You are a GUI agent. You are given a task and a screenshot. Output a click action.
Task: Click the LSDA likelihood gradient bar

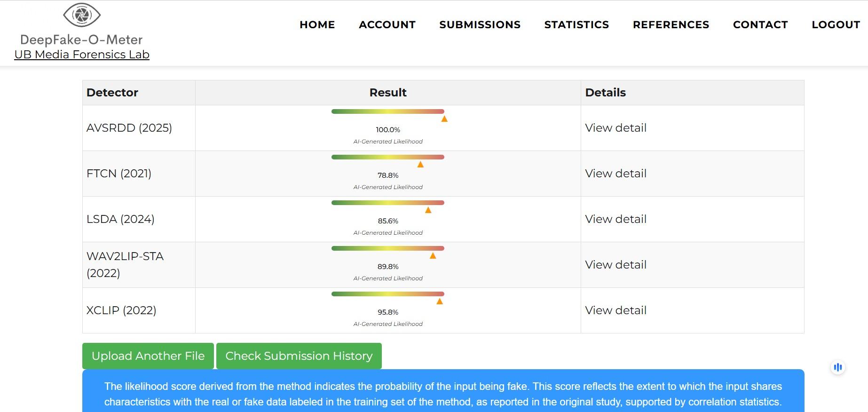pos(387,203)
